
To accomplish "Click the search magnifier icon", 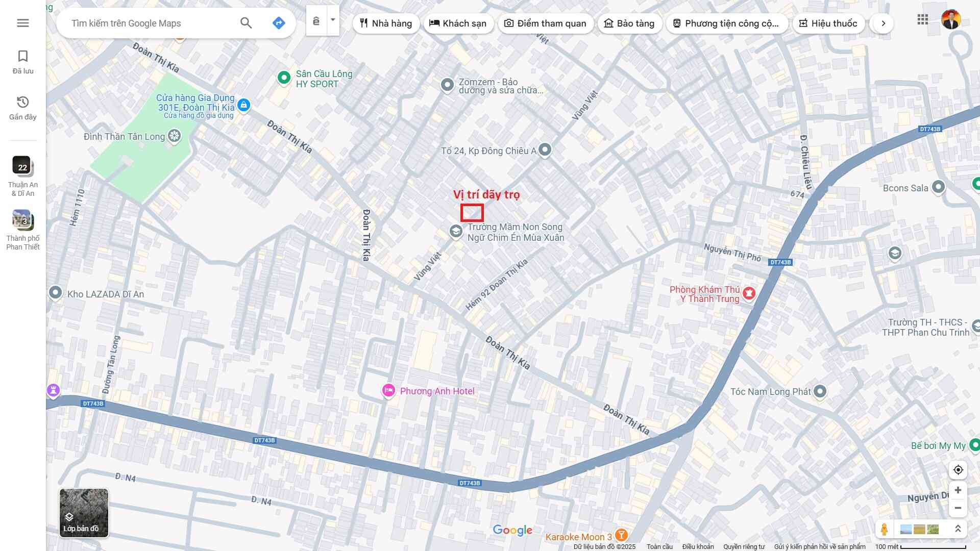I will [x=246, y=23].
